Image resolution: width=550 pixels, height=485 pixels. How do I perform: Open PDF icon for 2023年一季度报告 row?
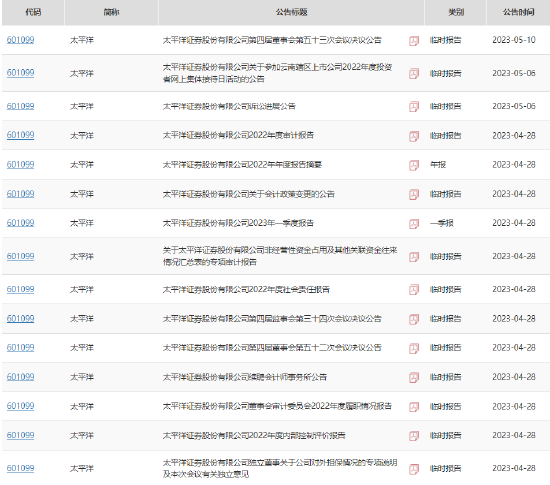(414, 224)
